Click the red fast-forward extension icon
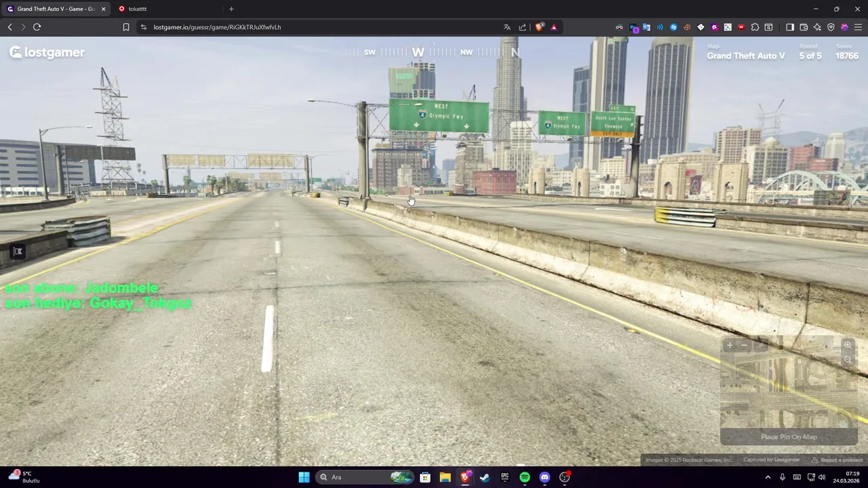The width and height of the screenshot is (868, 488). pyautogui.click(x=741, y=27)
